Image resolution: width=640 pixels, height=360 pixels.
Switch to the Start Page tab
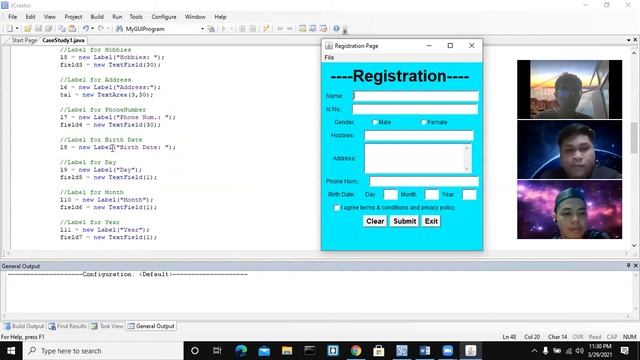coord(24,40)
